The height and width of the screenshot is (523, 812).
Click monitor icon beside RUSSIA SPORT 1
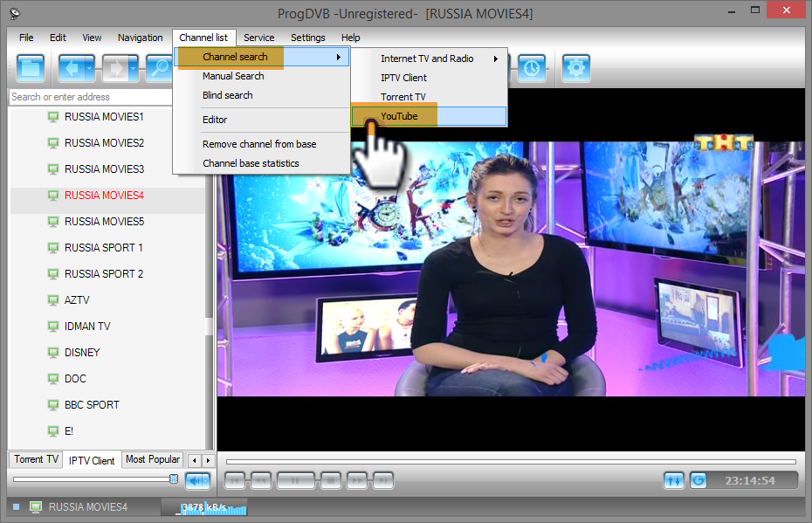coord(52,247)
